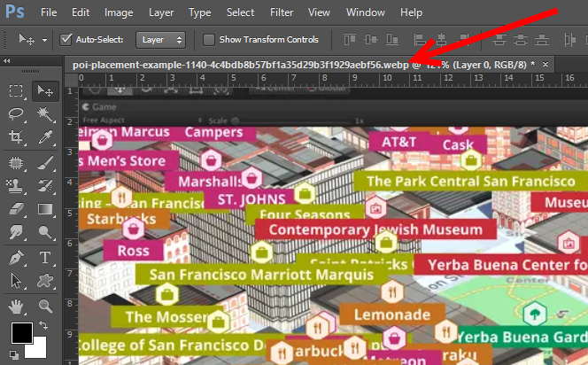Open the Window menu
The height and width of the screenshot is (365, 588).
[x=365, y=12]
